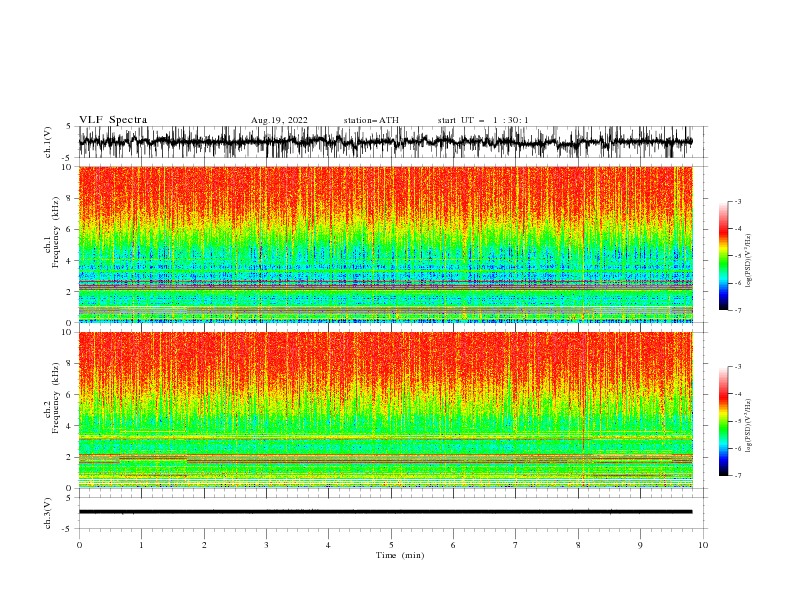This screenshot has height=612, width=792.
Task: Click the lower log(PSD)(V²/Hz) colorbar label
Action: pyautogui.click(x=749, y=426)
